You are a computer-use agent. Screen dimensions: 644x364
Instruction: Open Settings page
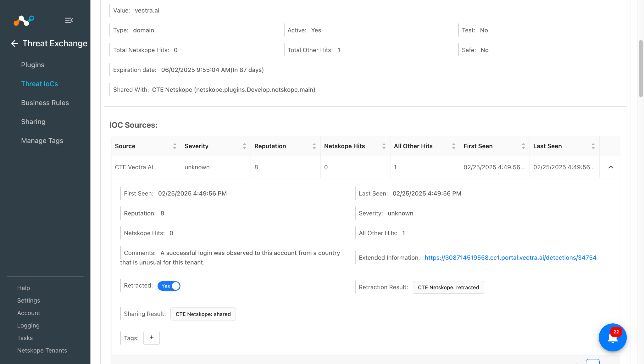[29, 300]
